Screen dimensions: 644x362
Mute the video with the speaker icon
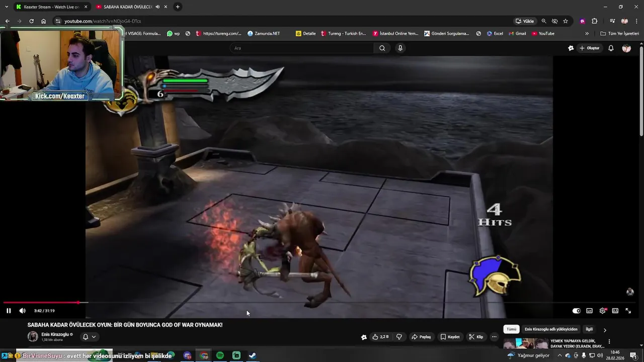tap(22, 311)
